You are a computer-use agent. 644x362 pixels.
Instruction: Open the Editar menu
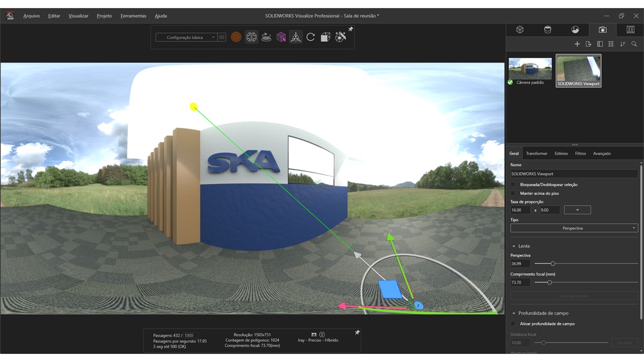click(54, 16)
